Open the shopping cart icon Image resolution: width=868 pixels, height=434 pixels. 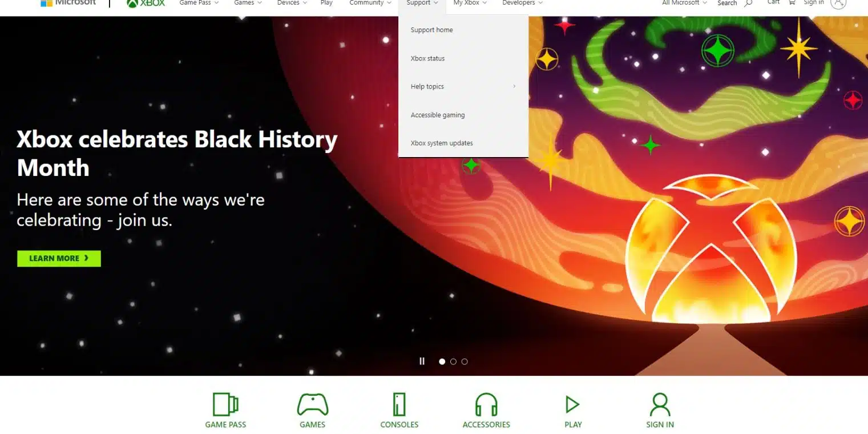792,2
